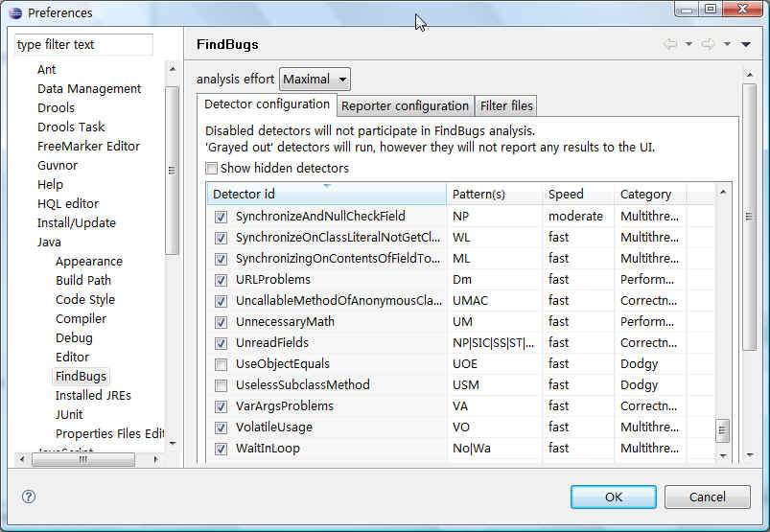Select Installed JREs tree item
Screen dimensions: 770x532
tap(93, 396)
